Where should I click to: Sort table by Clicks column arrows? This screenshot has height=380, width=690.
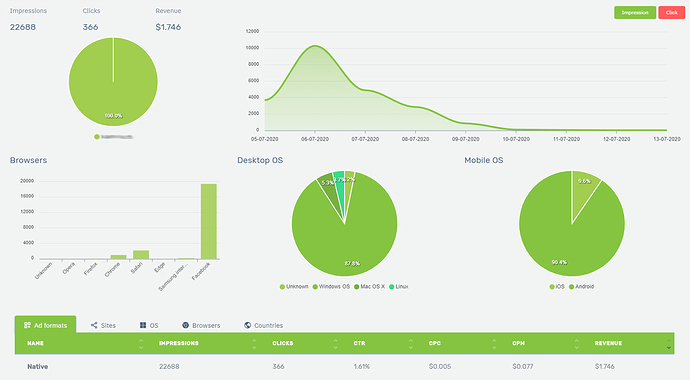pyautogui.click(x=335, y=343)
